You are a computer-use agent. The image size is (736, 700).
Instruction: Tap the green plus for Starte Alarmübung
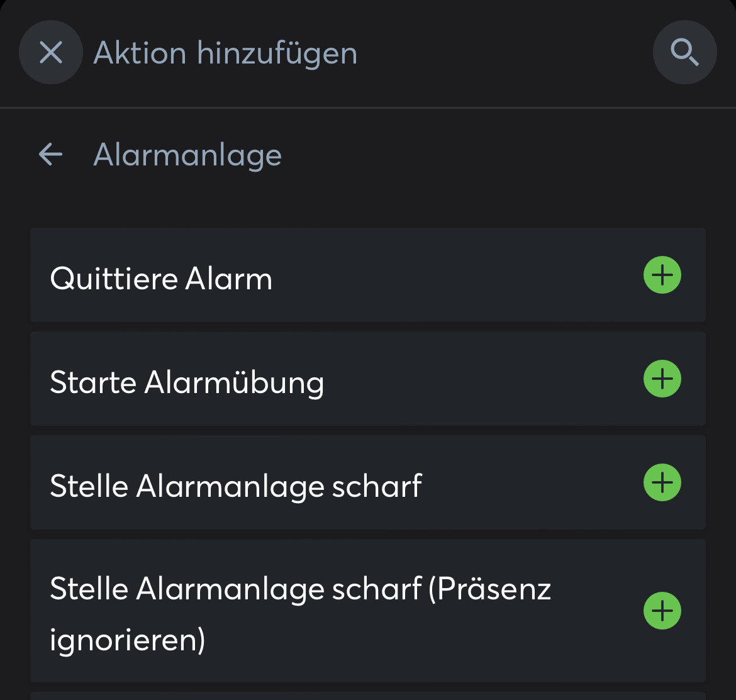662,379
